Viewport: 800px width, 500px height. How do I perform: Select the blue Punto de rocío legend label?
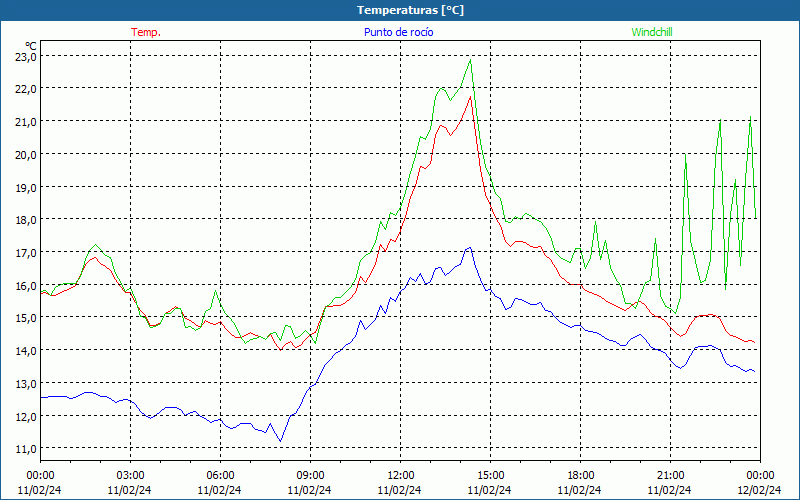[398, 32]
